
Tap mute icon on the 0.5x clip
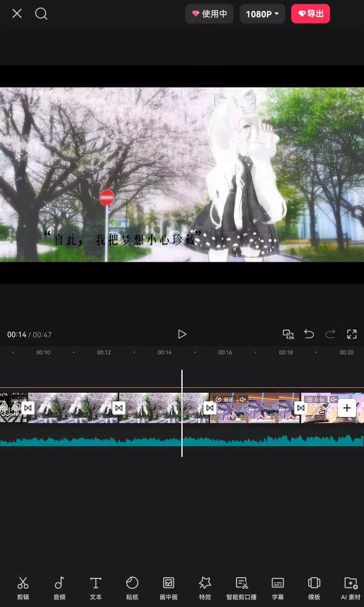[334, 399]
